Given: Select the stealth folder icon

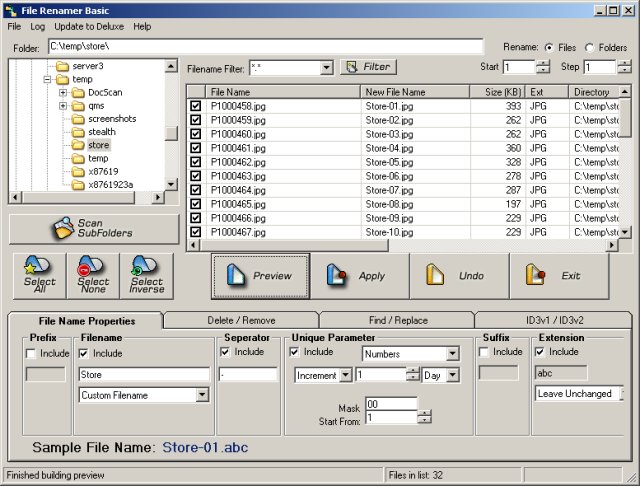Looking at the screenshot, I should pos(78,132).
